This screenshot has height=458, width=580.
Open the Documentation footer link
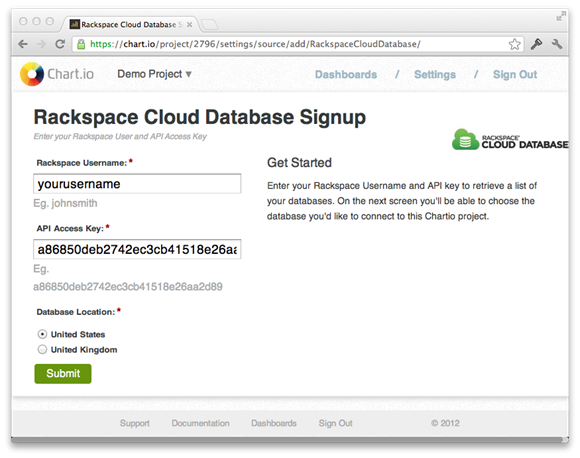pos(200,423)
